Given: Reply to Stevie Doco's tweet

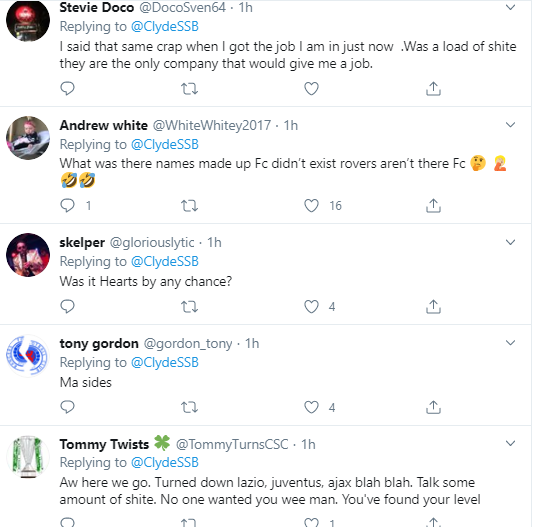Looking at the screenshot, I should pos(67,88).
